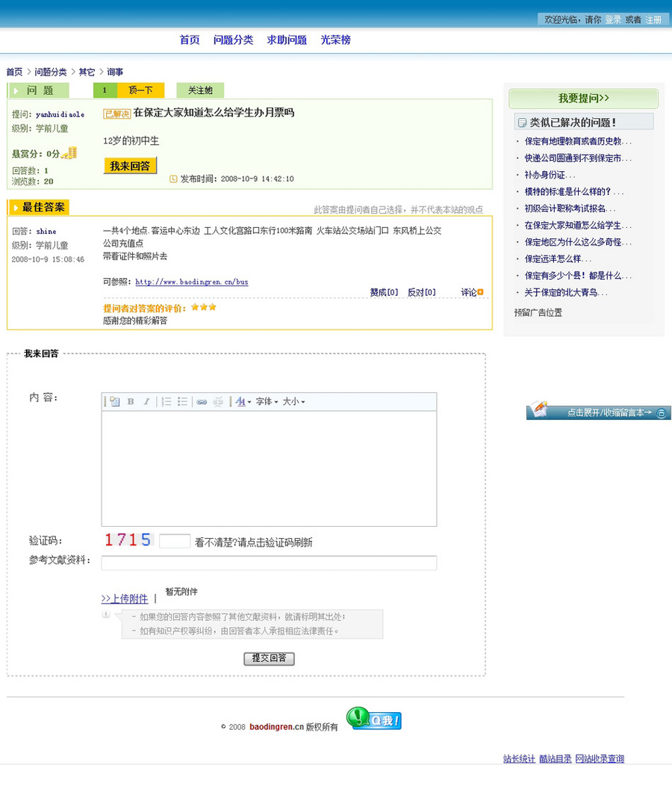
Task: Open the 大小 size dropdown
Action: pos(293,401)
